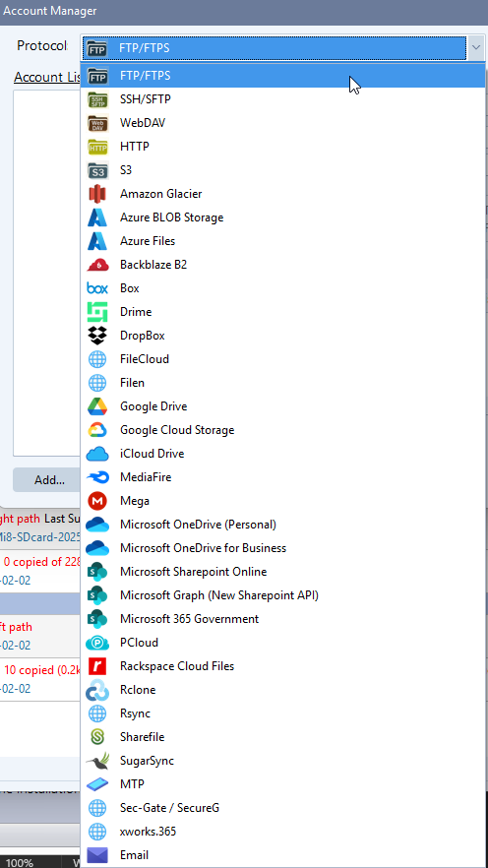Click the SugarSync hummingbird icon
The width and height of the screenshot is (488, 868).
click(x=97, y=761)
